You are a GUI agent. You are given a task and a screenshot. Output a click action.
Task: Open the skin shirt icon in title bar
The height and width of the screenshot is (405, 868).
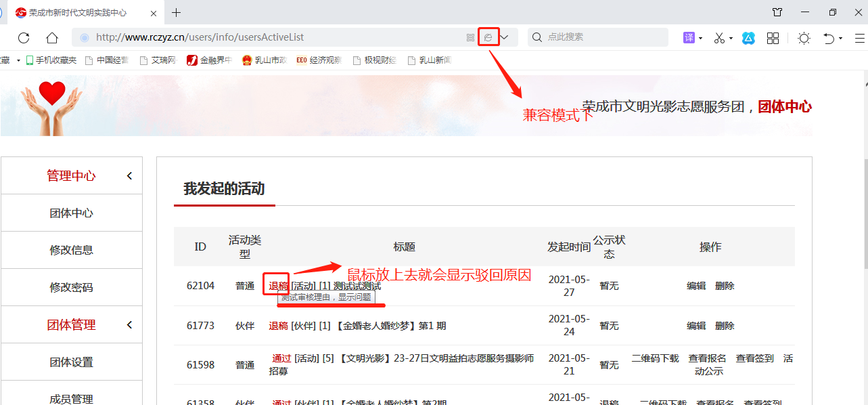pyautogui.click(x=777, y=12)
